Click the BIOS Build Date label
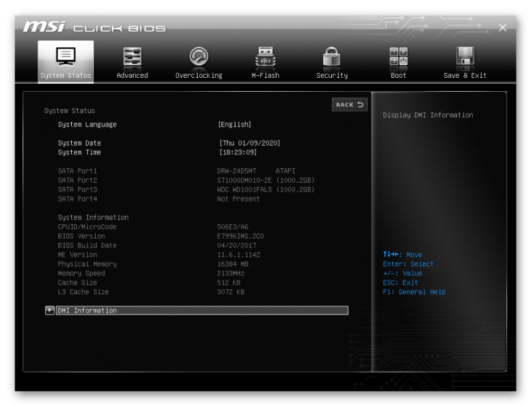The image size is (532, 407). 87,245
